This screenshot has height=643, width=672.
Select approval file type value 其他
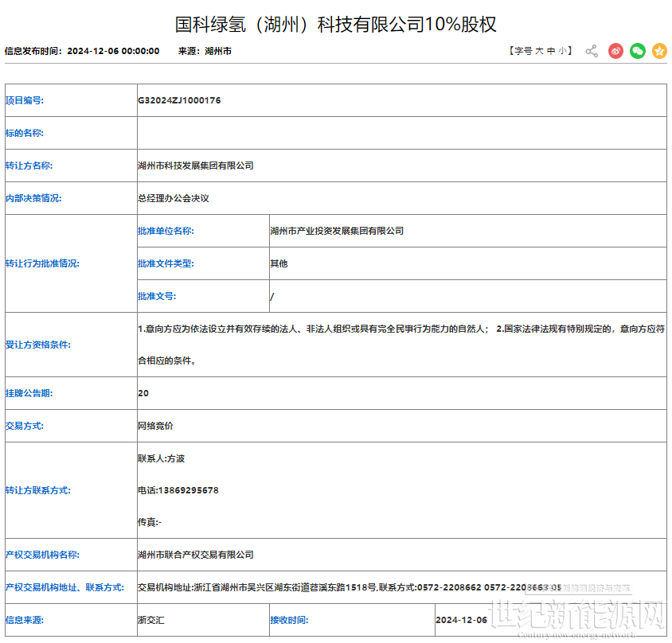point(279,263)
